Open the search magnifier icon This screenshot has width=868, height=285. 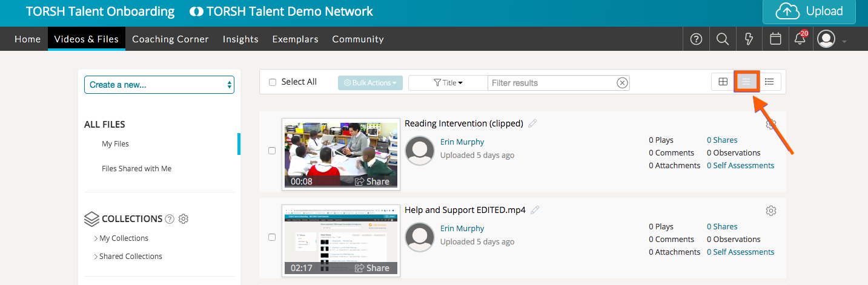pyautogui.click(x=722, y=39)
